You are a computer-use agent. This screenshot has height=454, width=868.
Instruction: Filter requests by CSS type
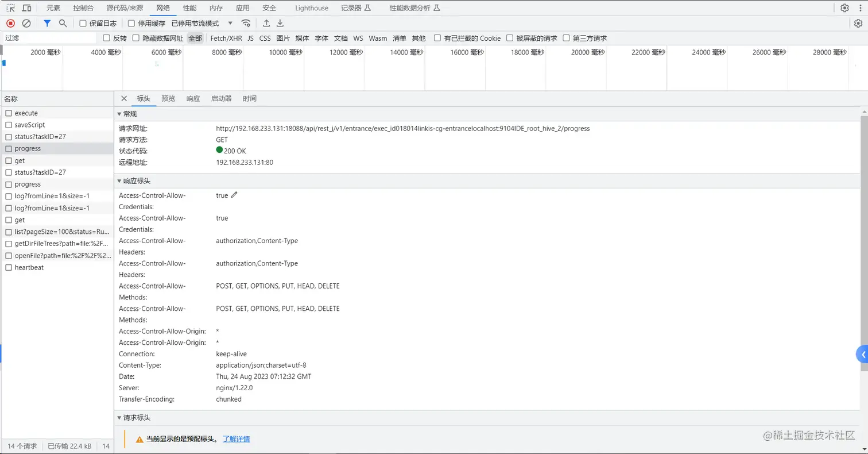tap(265, 38)
